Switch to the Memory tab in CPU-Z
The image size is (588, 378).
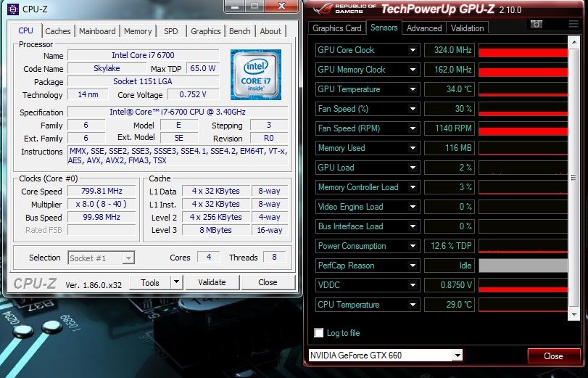[138, 31]
